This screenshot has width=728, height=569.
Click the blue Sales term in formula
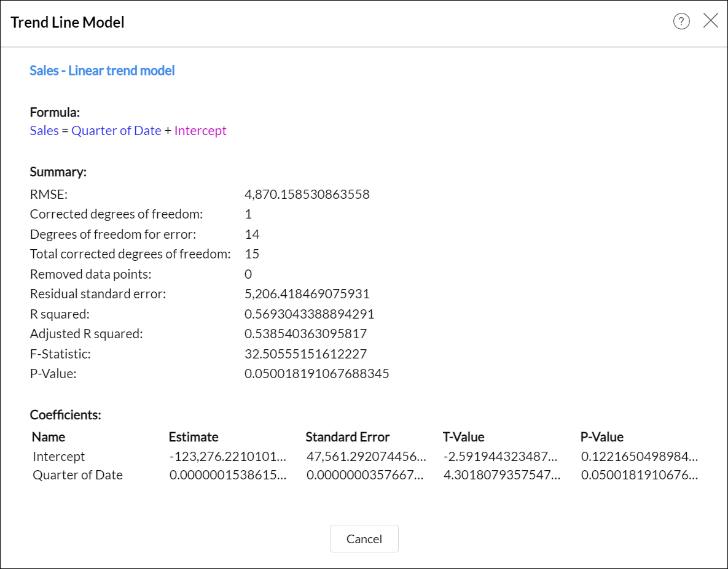click(x=44, y=131)
